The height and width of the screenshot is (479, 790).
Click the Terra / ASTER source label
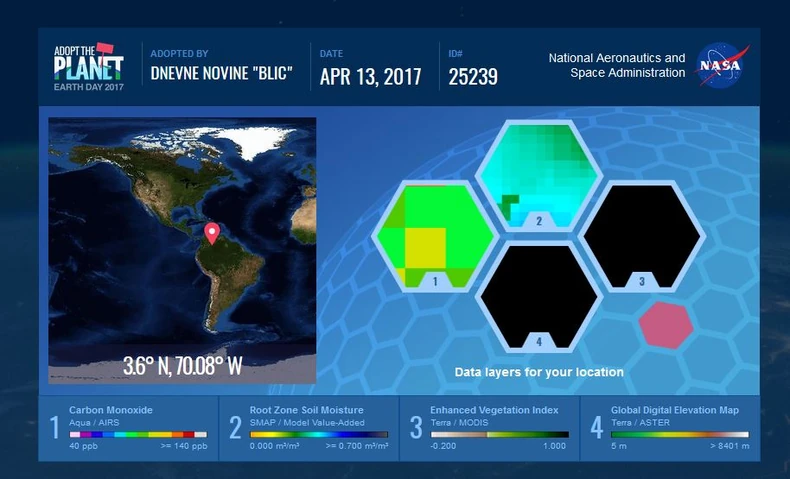[640, 423]
